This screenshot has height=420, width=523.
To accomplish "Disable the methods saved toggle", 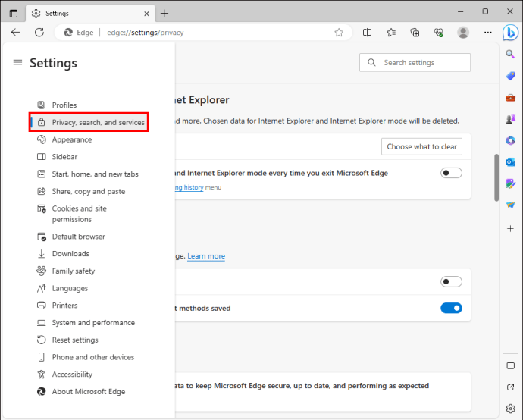I will point(451,308).
